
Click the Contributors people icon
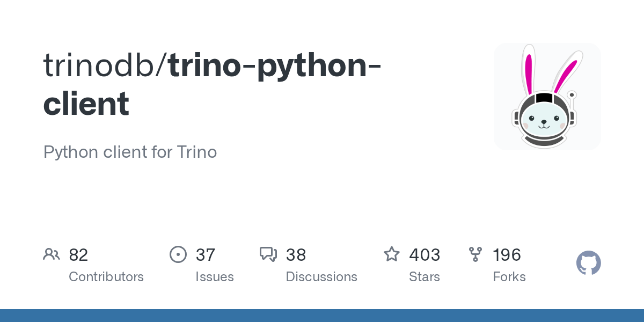52,254
